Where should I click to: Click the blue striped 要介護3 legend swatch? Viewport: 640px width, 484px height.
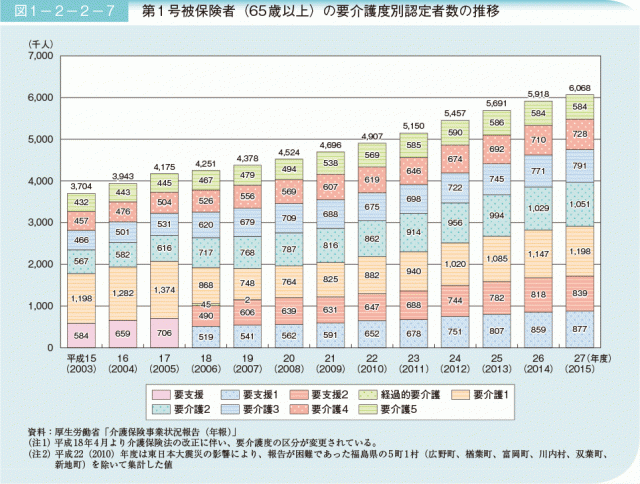pyautogui.click(x=230, y=409)
